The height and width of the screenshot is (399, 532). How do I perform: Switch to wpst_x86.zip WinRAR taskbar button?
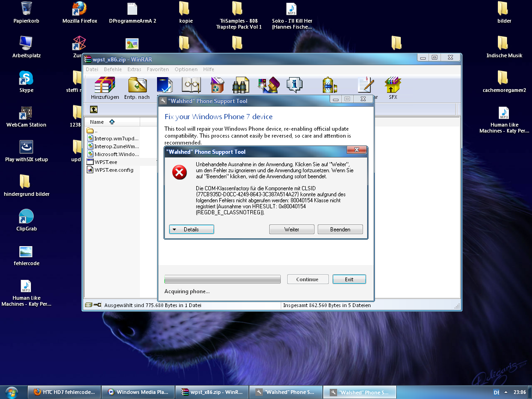[x=212, y=392]
